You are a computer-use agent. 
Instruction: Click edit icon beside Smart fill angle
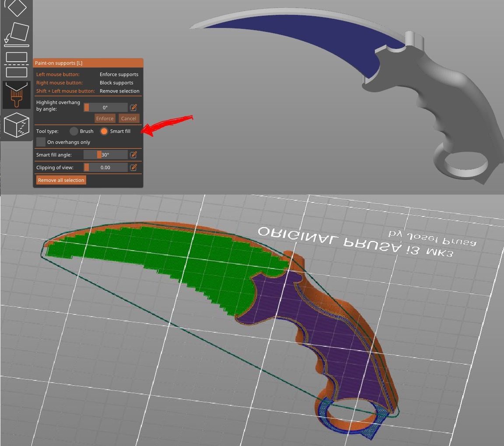pos(133,155)
